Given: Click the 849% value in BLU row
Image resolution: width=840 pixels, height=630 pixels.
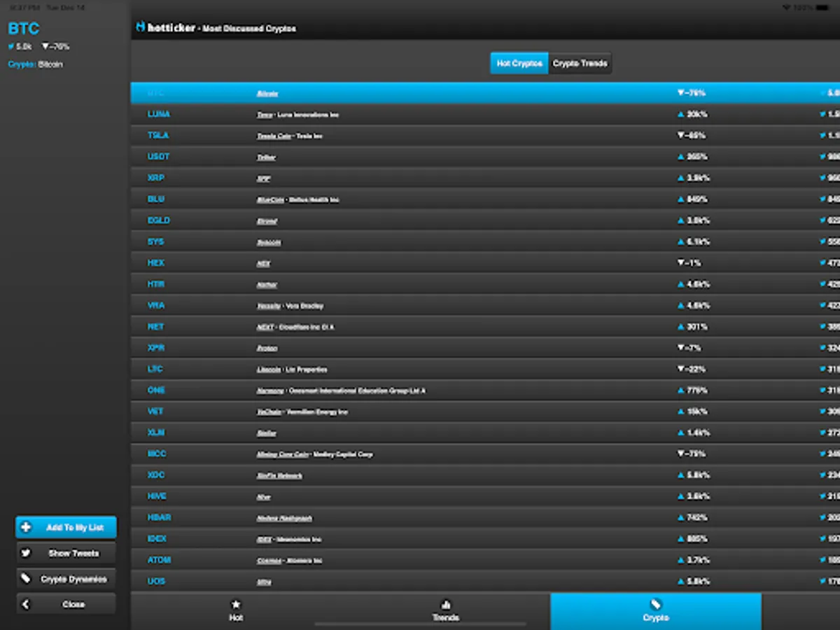Looking at the screenshot, I should click(697, 199).
